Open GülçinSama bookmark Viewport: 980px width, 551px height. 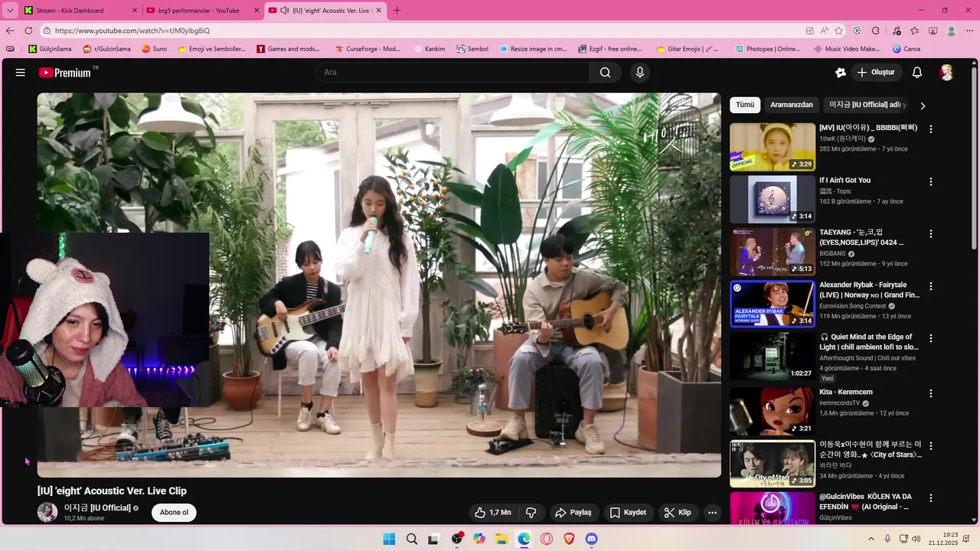tap(51, 49)
